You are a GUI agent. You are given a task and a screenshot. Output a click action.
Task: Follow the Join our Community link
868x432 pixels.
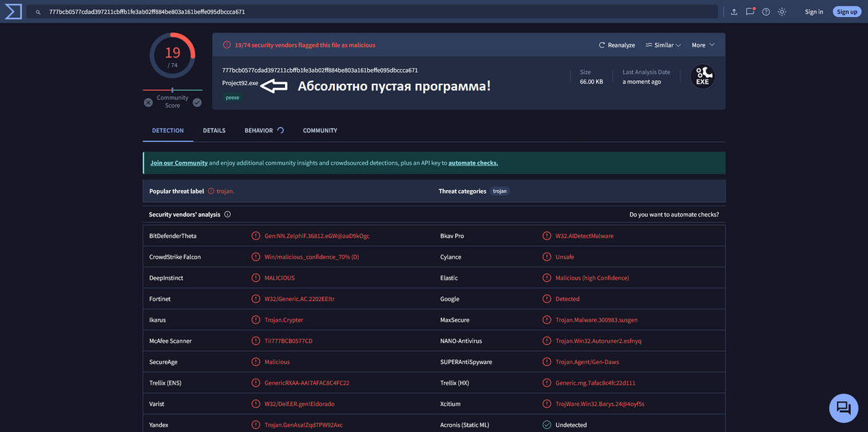(179, 163)
